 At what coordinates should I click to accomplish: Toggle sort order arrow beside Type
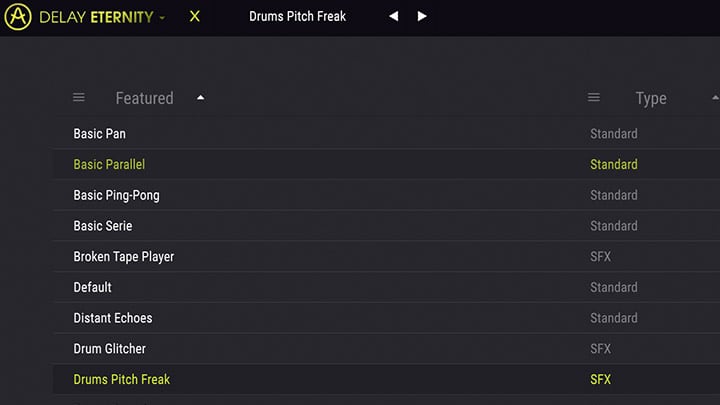click(x=715, y=97)
